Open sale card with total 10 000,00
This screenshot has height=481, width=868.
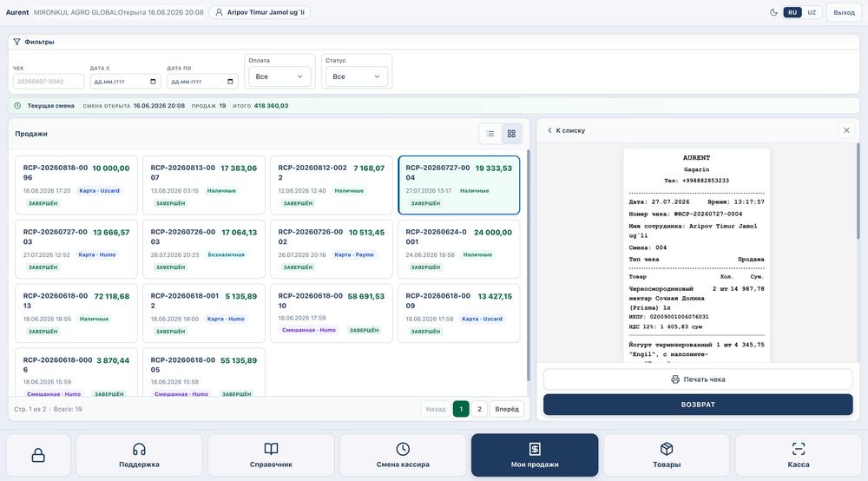click(76, 185)
